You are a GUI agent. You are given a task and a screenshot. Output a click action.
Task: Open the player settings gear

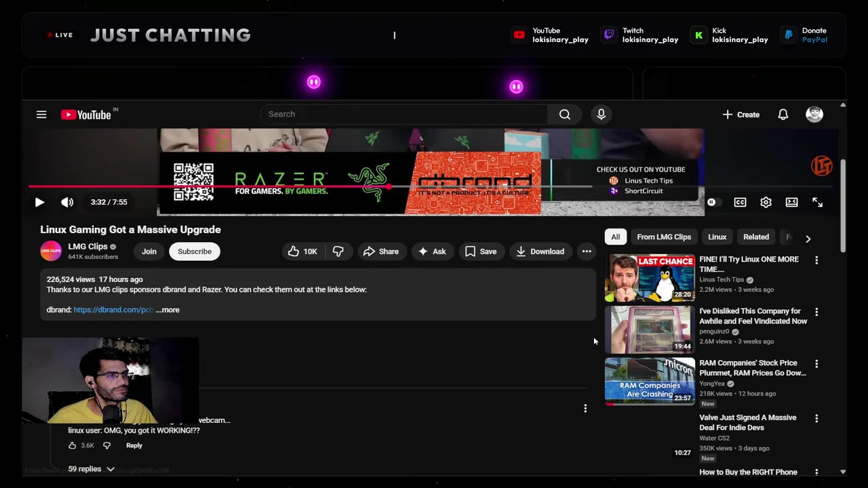pos(766,202)
